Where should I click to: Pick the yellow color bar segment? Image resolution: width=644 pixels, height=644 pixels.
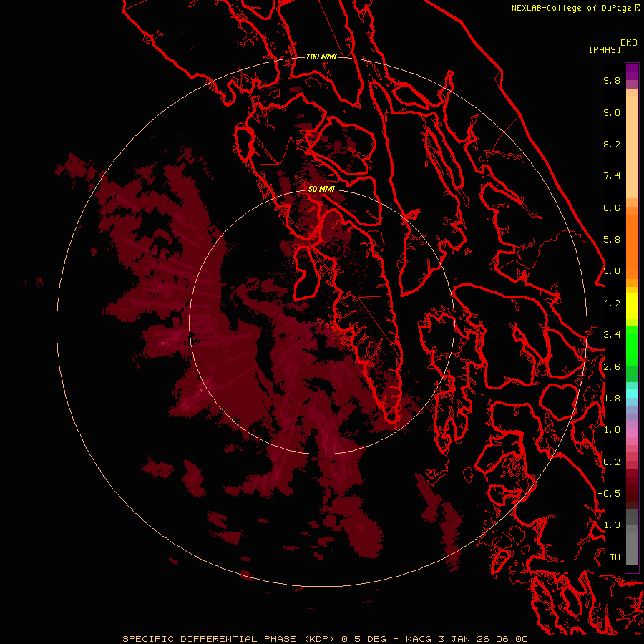pyautogui.click(x=632, y=306)
